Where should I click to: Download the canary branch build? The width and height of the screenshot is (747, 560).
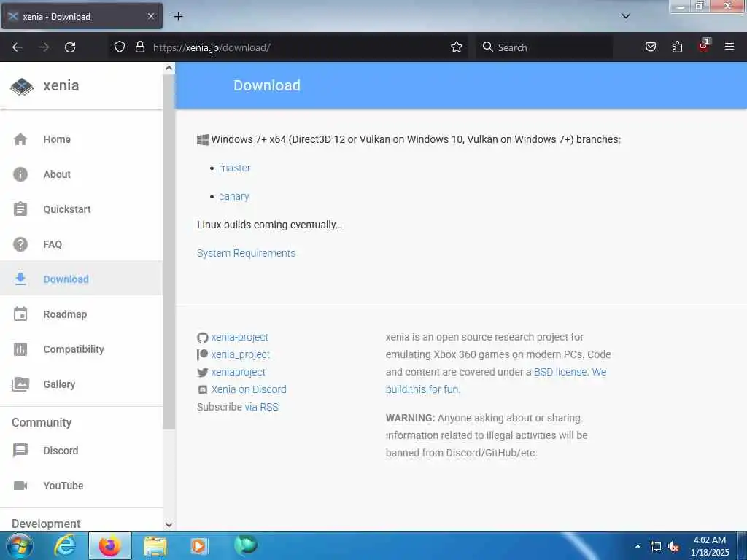[x=234, y=196]
